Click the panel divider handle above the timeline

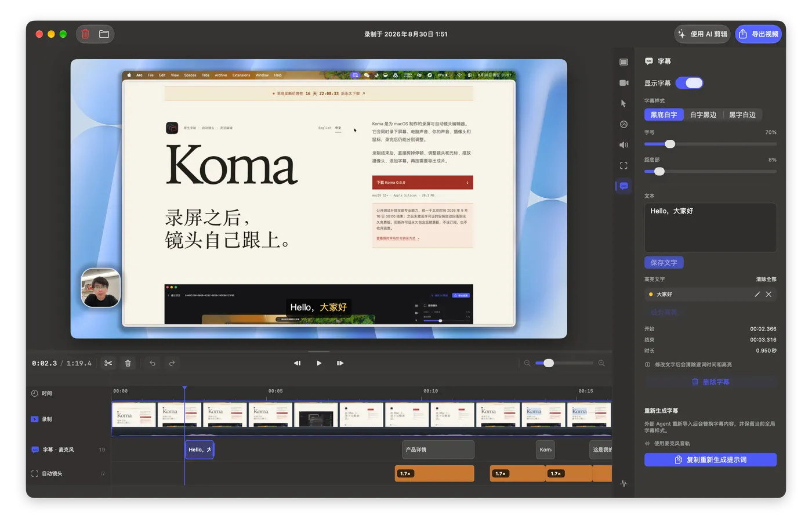[x=319, y=352]
